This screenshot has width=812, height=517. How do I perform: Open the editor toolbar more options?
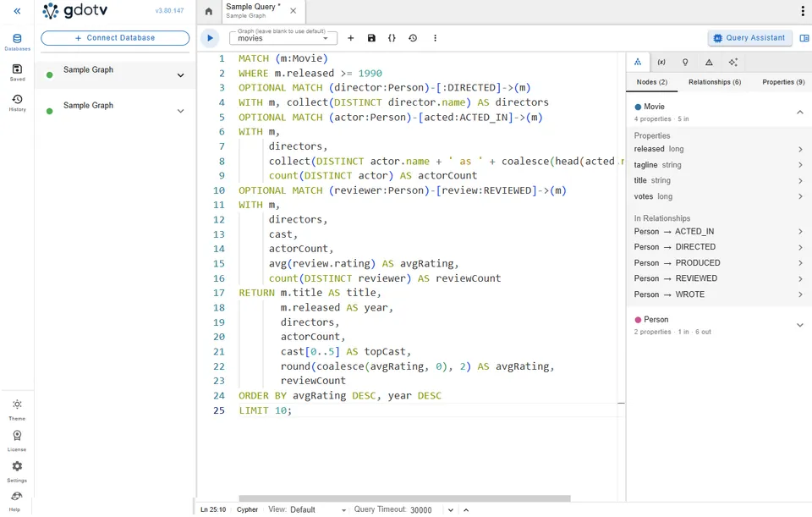(x=435, y=38)
